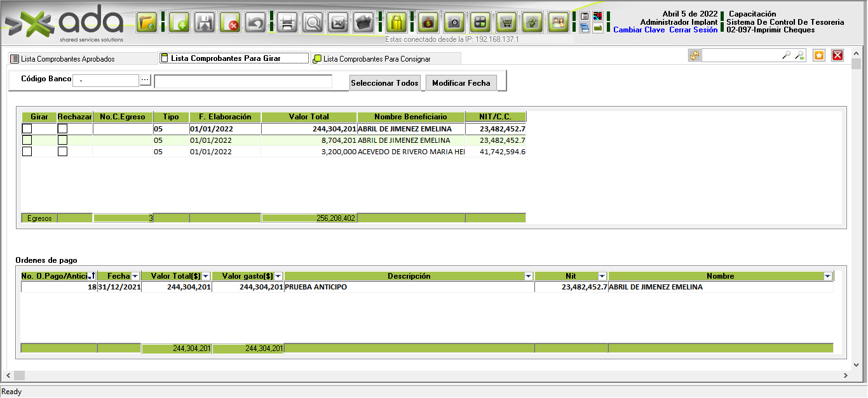Check Girar box for Acevedo de Rivero row
Screen dimensions: 868x398
[x=27, y=152]
